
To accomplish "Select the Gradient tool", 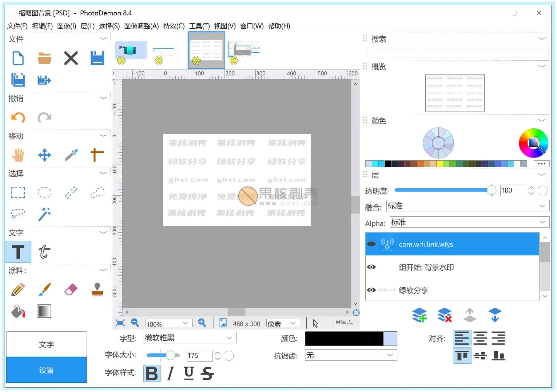I will tap(44, 311).
